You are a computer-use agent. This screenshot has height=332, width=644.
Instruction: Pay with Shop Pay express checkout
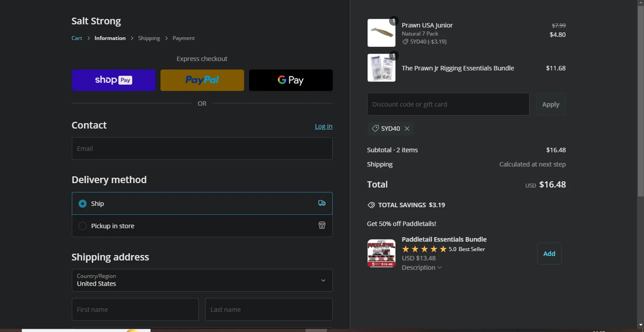point(113,80)
